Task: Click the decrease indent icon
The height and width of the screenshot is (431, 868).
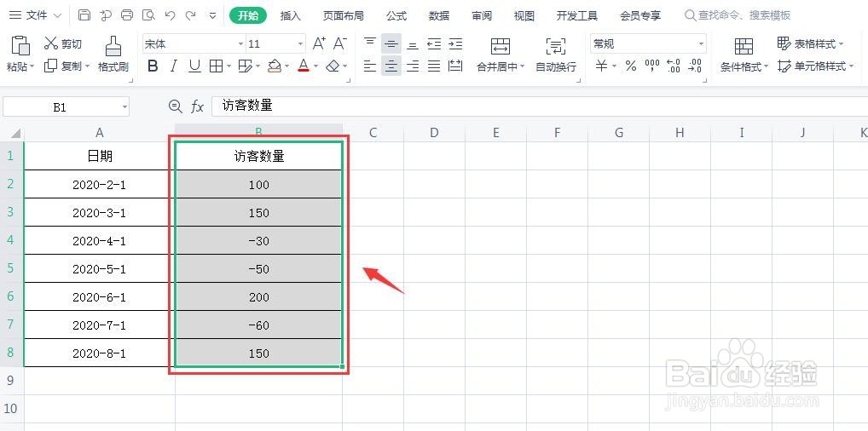Action: coord(434,43)
